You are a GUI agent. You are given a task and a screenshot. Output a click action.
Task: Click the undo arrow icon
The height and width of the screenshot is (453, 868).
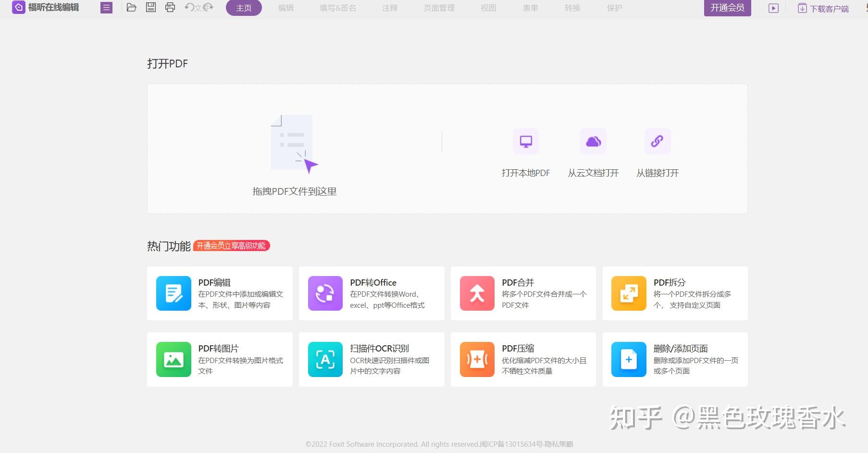tap(189, 7)
